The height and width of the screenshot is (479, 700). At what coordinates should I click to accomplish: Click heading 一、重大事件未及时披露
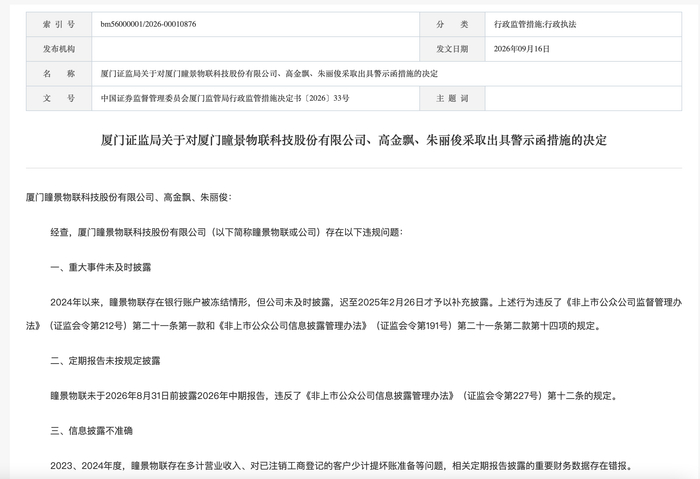[100, 267]
